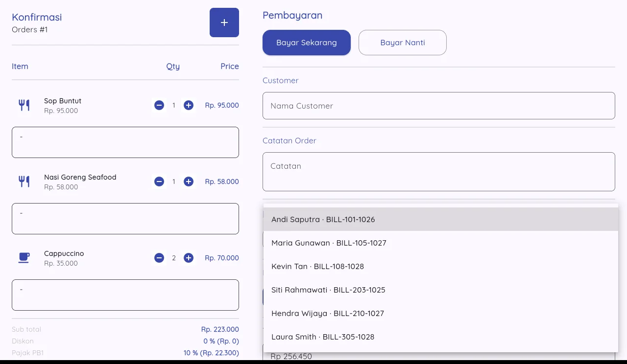This screenshot has width=627, height=364.
Task: Click the Sop Buntut fork-and-knife icon
Action: pos(24,105)
